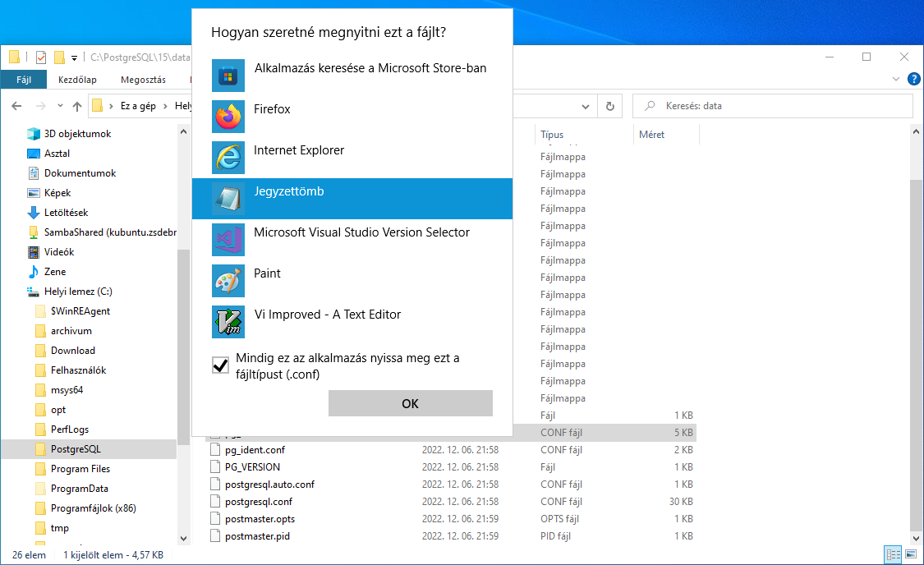Open the PerfLogs folder in tree
The image size is (924, 565).
[70, 429]
